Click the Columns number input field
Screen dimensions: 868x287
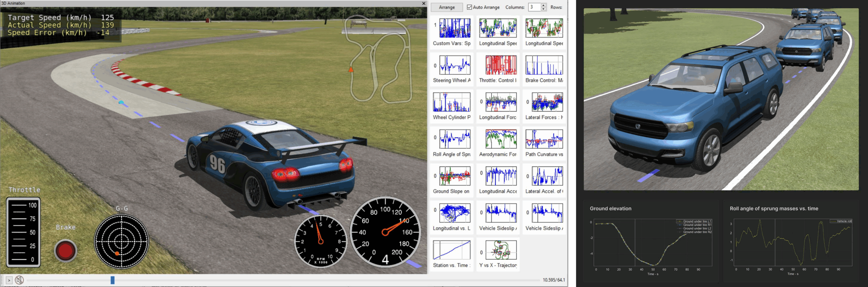534,7
